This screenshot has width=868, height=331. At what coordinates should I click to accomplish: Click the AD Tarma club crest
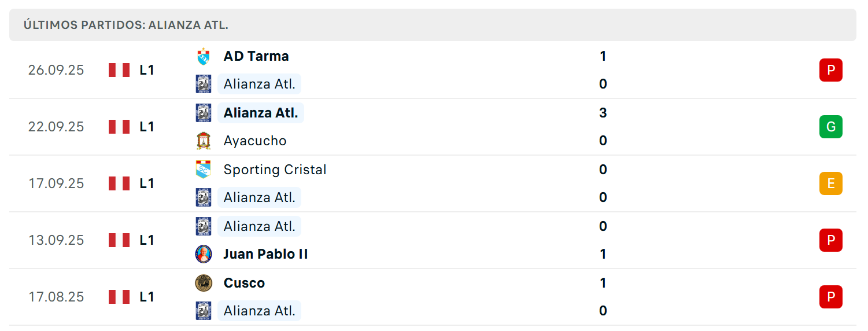(x=203, y=56)
